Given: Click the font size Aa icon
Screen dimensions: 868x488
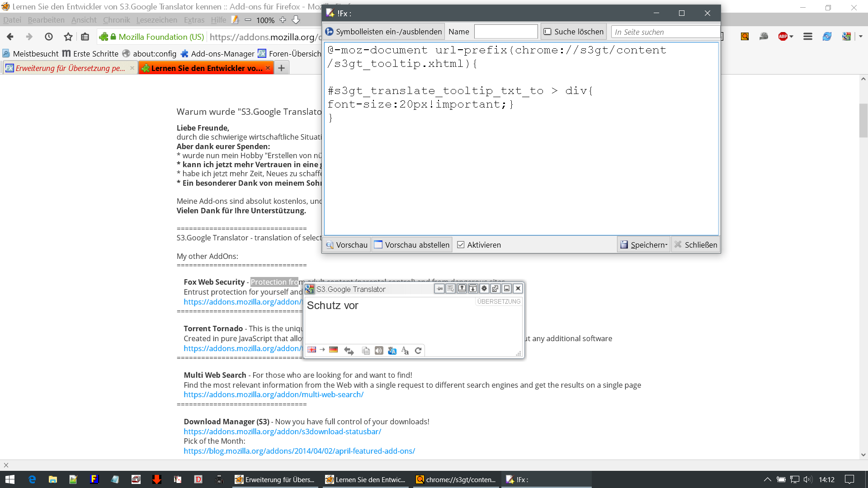Looking at the screenshot, I should tap(405, 351).
